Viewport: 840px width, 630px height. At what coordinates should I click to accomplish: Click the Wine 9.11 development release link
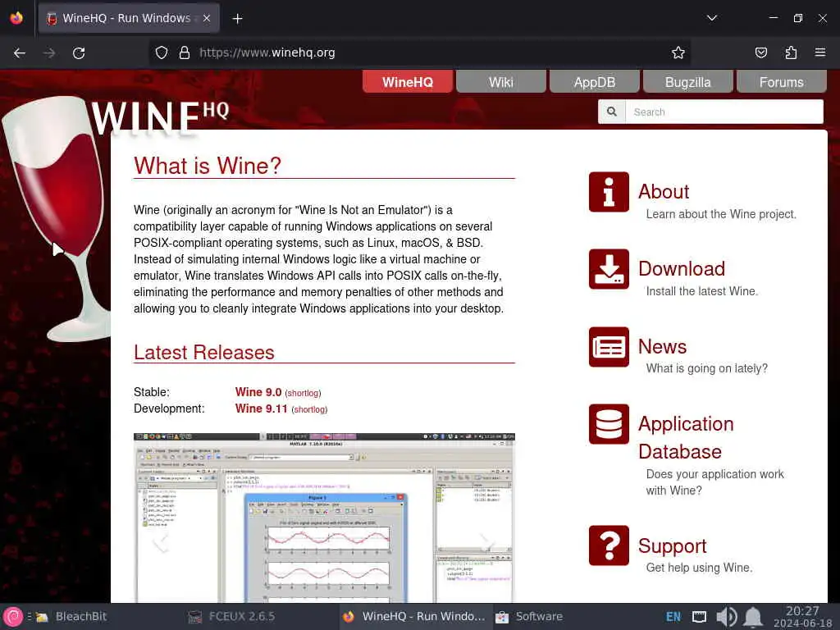[x=262, y=409]
